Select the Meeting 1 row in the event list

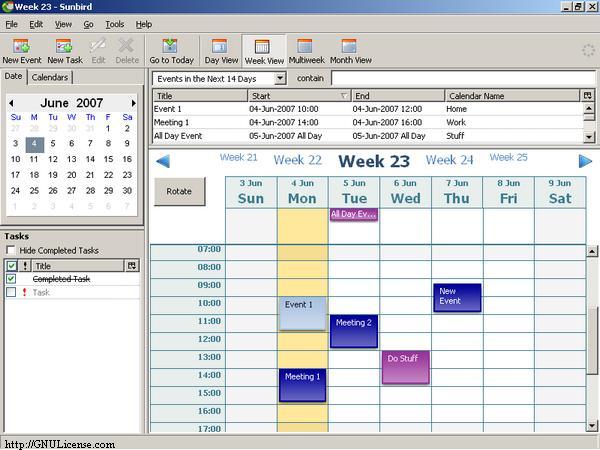point(367,122)
